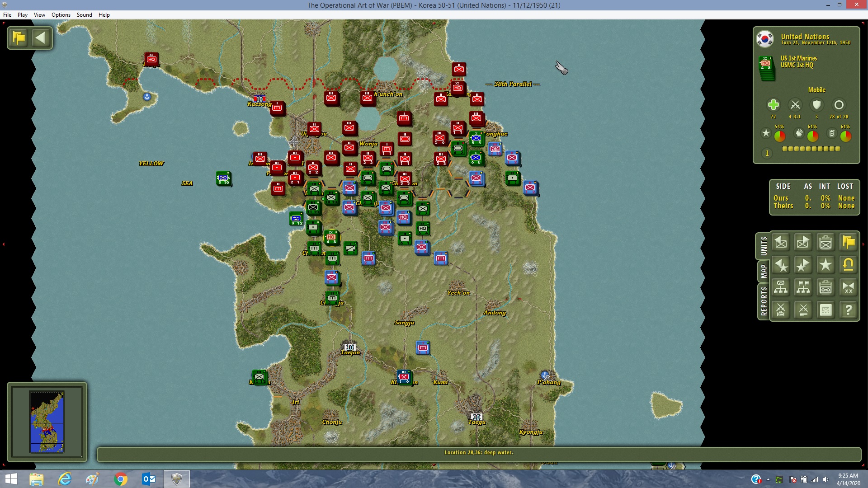The height and width of the screenshot is (488, 868).
Task: Open the question mark help button
Action: (x=849, y=310)
